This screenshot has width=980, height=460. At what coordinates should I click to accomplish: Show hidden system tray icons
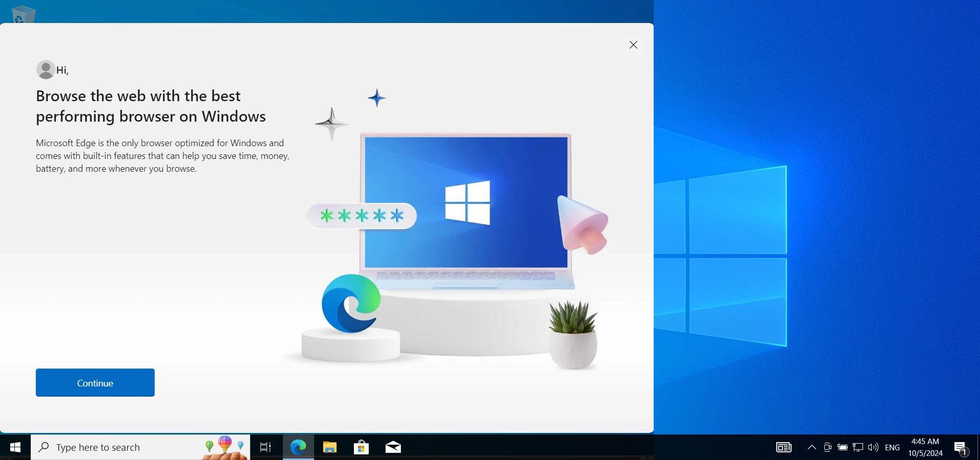coord(811,447)
